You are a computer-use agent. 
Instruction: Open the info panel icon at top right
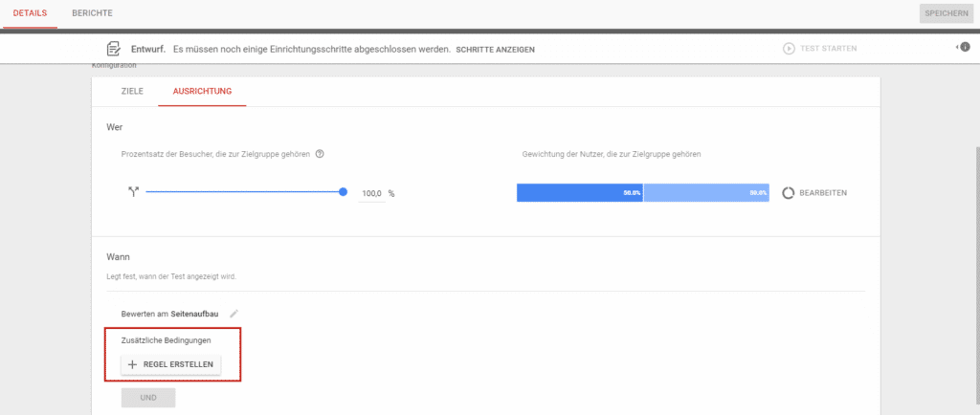click(x=964, y=48)
